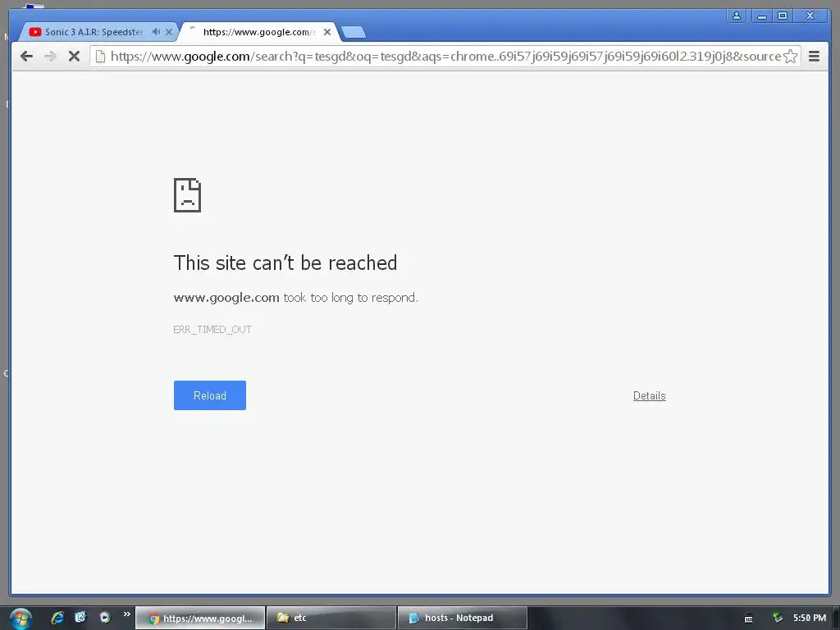Click the 5:50 PM system clock
This screenshot has height=630, width=840.
coord(810,618)
